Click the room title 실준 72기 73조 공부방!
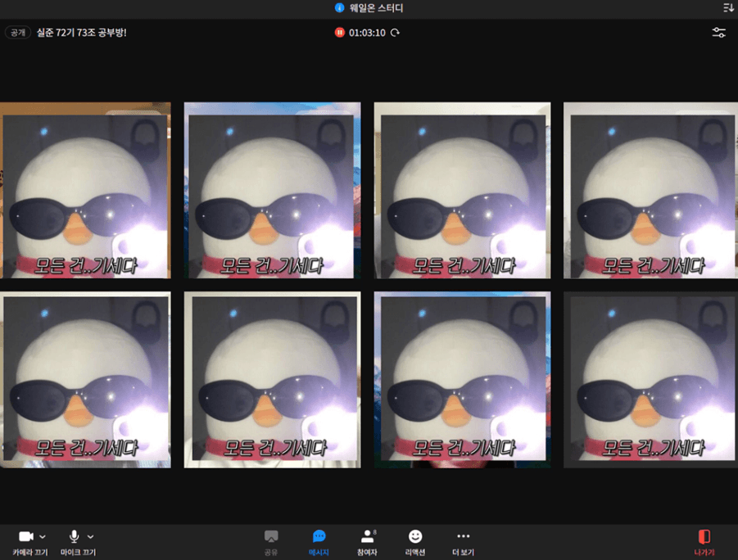This screenshot has height=560, width=738. click(x=81, y=33)
